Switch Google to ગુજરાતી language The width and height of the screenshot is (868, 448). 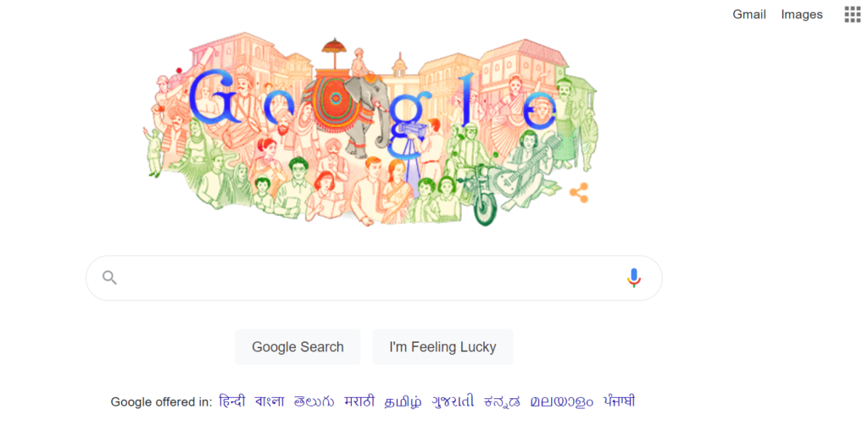click(x=453, y=401)
